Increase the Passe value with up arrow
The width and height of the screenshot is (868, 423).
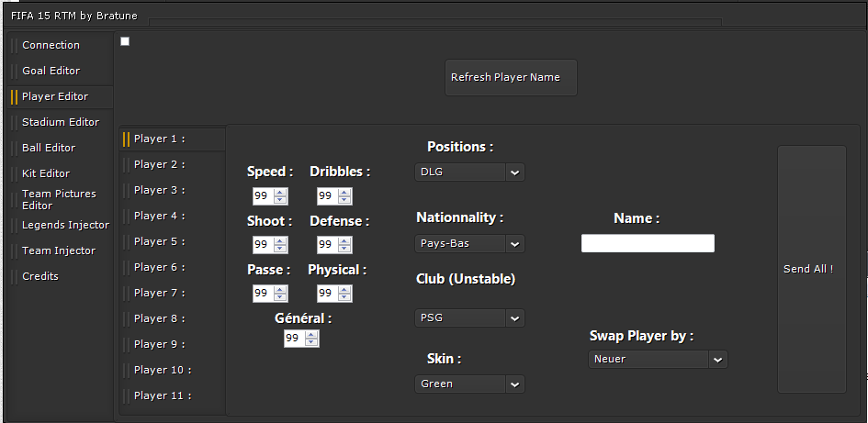281,290
